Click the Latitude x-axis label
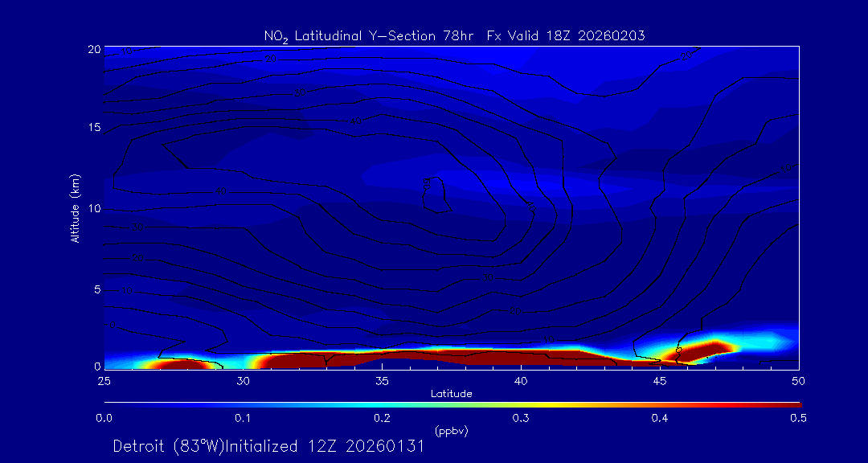 pos(451,393)
